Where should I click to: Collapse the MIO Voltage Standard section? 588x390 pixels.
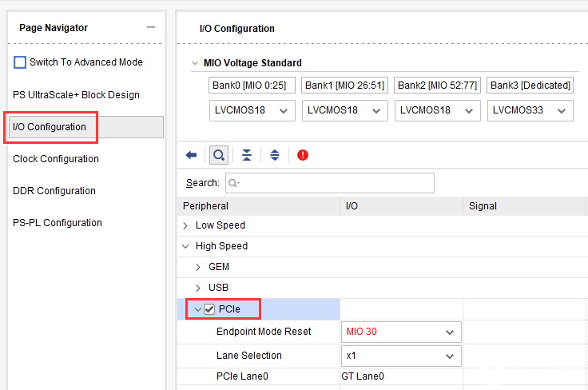193,63
